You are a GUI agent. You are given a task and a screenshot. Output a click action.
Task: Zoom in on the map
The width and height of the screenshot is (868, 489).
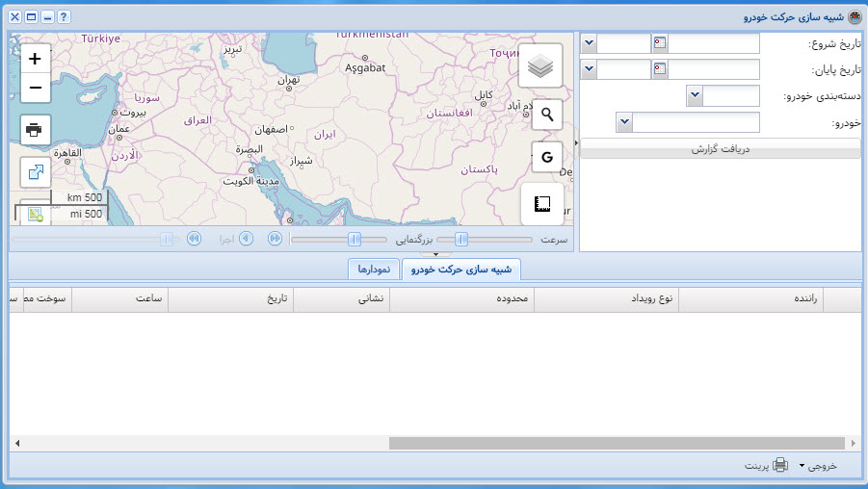[x=36, y=59]
